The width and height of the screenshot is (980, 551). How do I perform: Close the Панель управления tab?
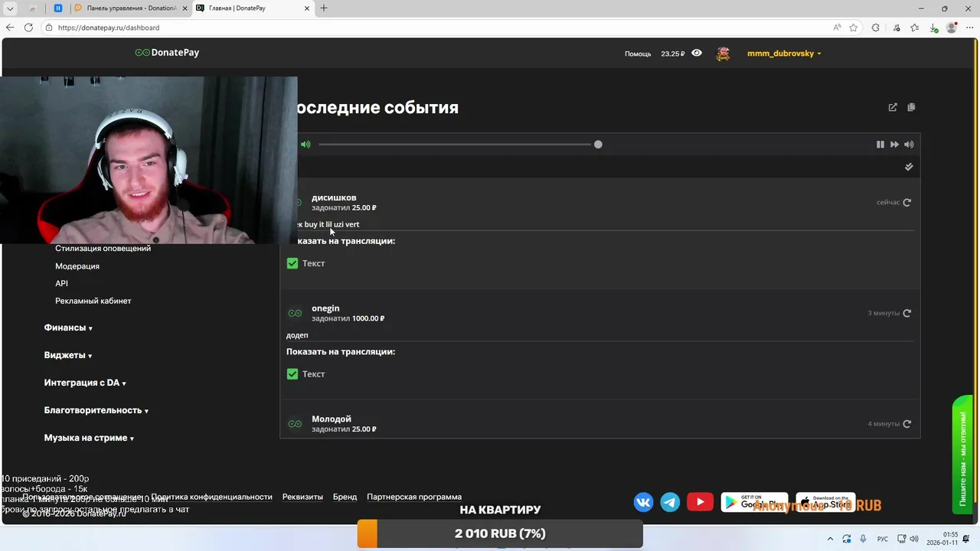click(185, 8)
